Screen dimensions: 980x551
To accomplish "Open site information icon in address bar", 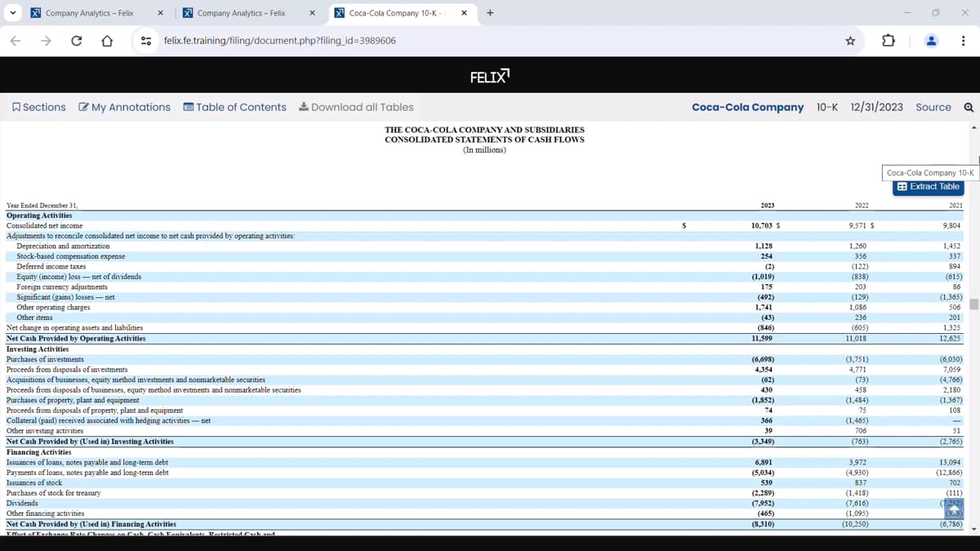I will point(146,41).
